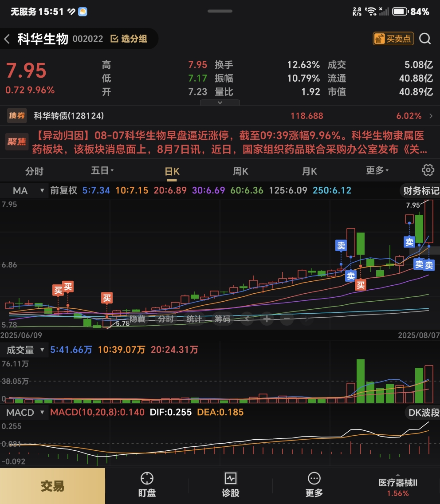This screenshot has width=440, height=504.
Task: Toggle 筹码 chip distribution view
Action: tap(222, 319)
